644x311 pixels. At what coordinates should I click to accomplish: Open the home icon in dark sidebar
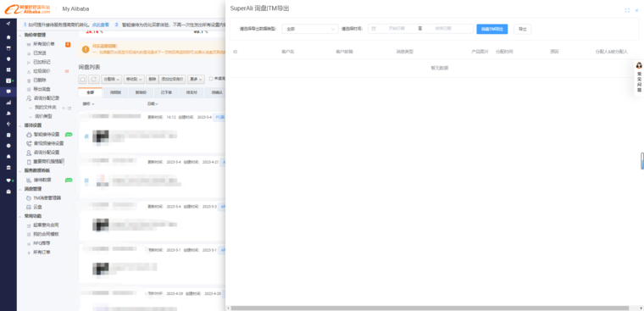pyautogui.click(x=8, y=37)
